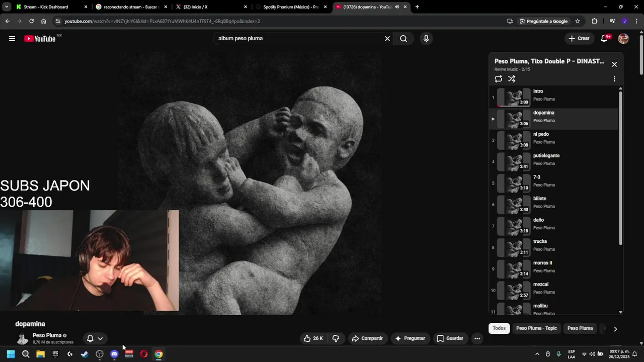Play 'putielegante' from the playlist
Image resolution: width=644 pixels, height=362 pixels.
(x=553, y=162)
